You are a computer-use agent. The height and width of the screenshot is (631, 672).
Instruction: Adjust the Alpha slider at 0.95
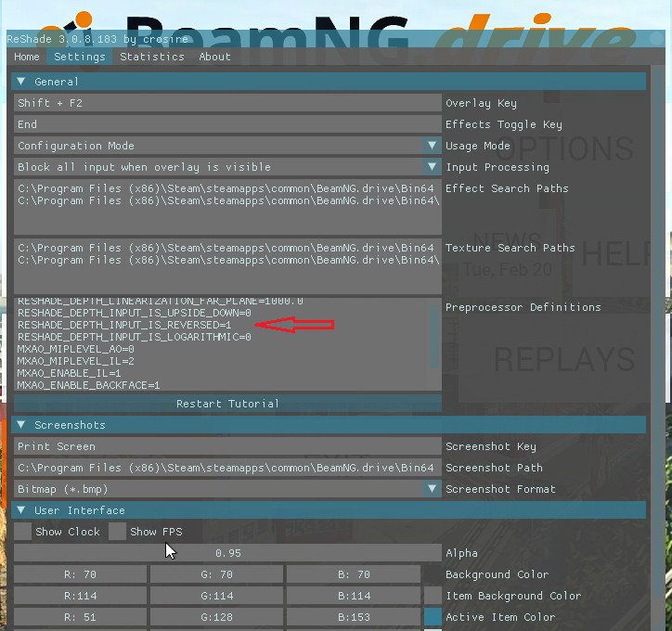pyautogui.click(x=227, y=553)
